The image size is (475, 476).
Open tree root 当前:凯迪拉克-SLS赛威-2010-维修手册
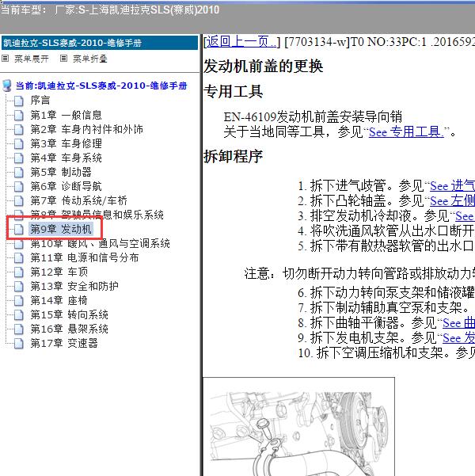click(x=101, y=86)
